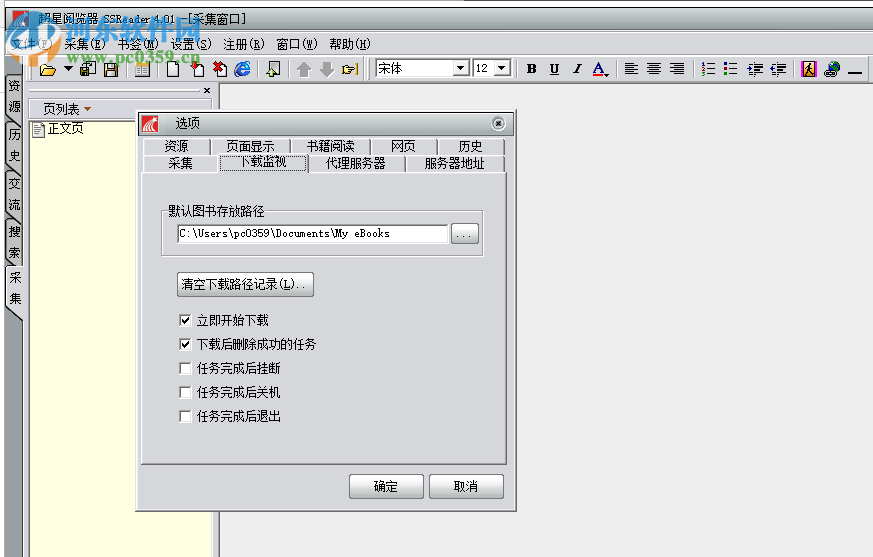Close the page list side panel
This screenshot has width=873, height=557.
[207, 90]
